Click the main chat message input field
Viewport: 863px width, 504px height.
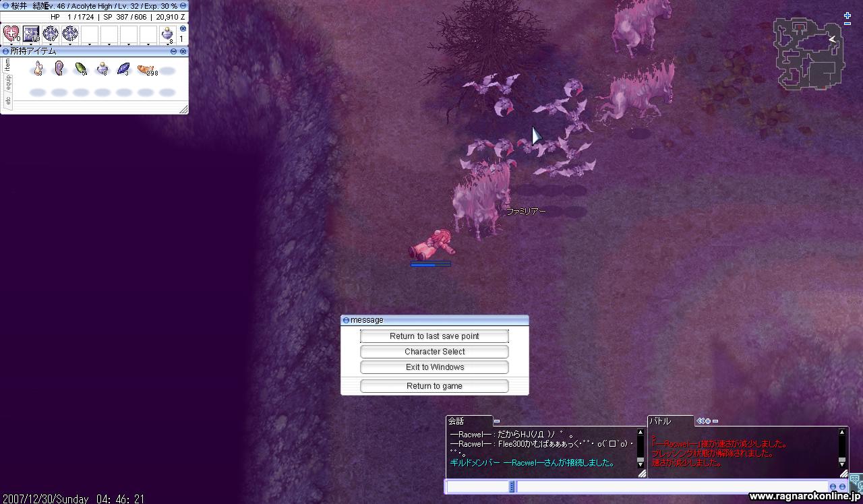pyautogui.click(x=672, y=486)
